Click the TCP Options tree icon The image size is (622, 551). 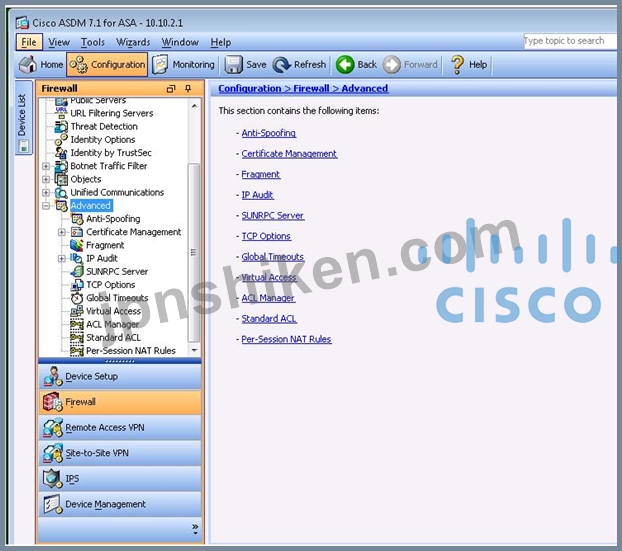[77, 285]
